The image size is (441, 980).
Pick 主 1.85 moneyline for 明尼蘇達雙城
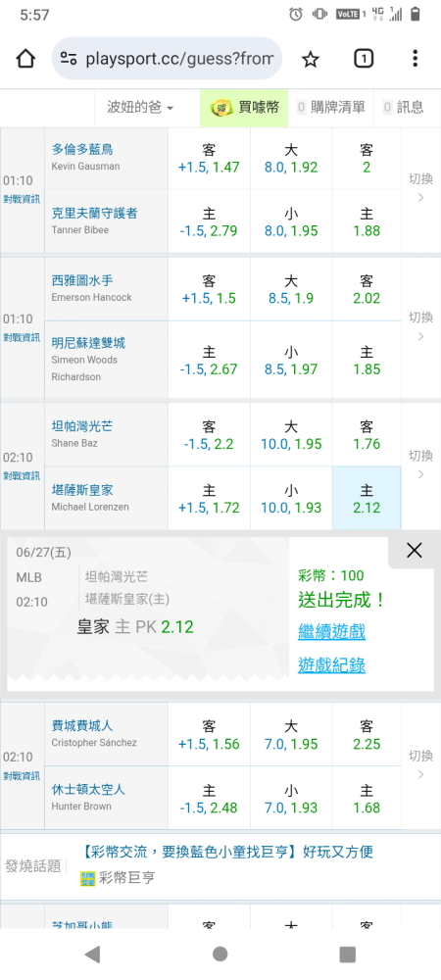click(367, 360)
